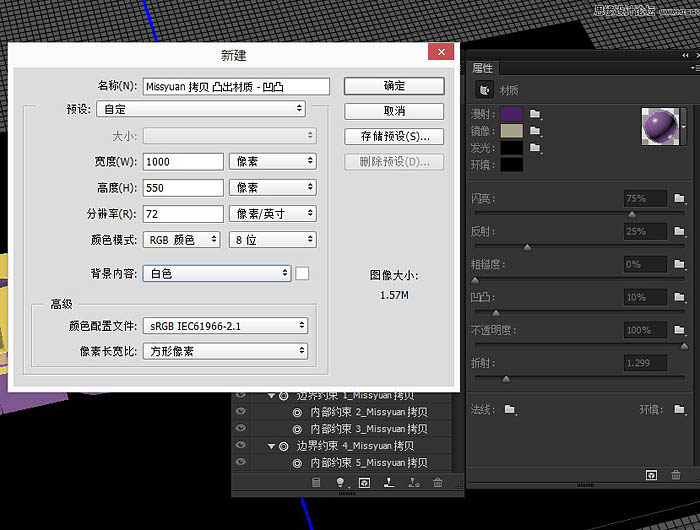700x530 pixels.
Task: Open texture folder icon for 闪亮 (shine)
Action: 679,198
